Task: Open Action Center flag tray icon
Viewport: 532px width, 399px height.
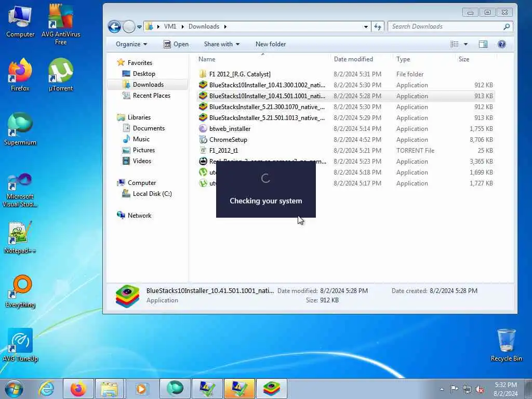Action: (x=454, y=389)
